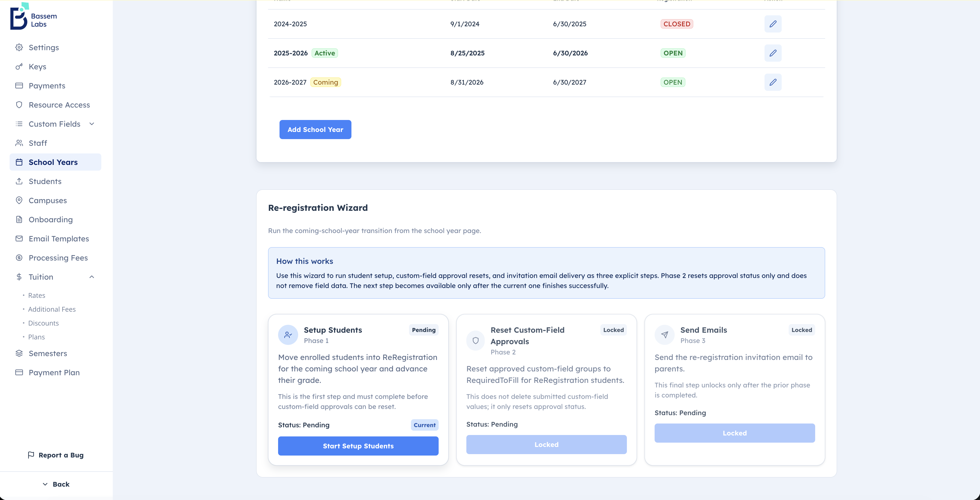Click the people icon beside Staff
The height and width of the screenshot is (500, 980).
19,143
